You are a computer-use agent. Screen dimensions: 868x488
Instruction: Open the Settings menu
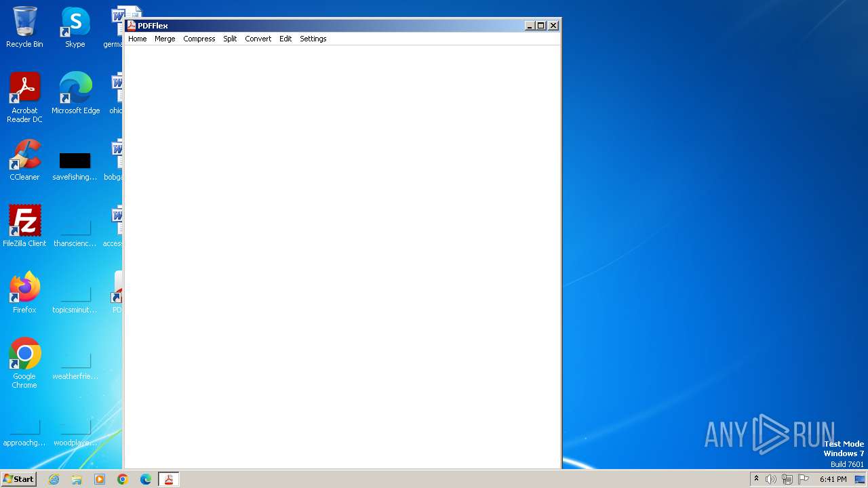coord(313,39)
